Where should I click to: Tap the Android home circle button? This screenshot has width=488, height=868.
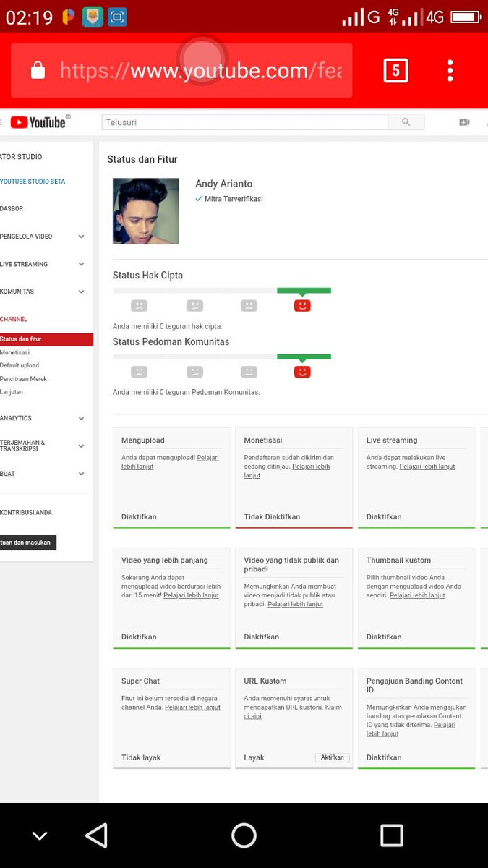[x=244, y=835]
